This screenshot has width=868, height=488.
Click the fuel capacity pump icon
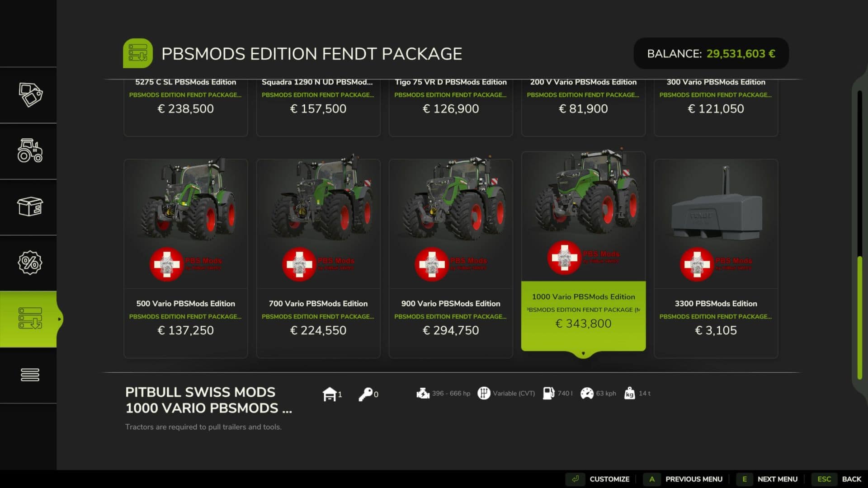(548, 394)
